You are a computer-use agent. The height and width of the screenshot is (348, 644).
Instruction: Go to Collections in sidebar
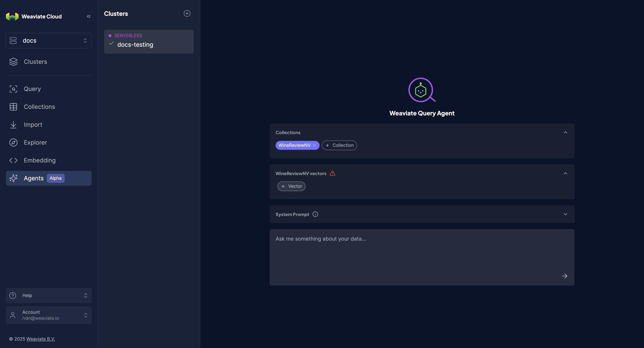tap(49, 107)
